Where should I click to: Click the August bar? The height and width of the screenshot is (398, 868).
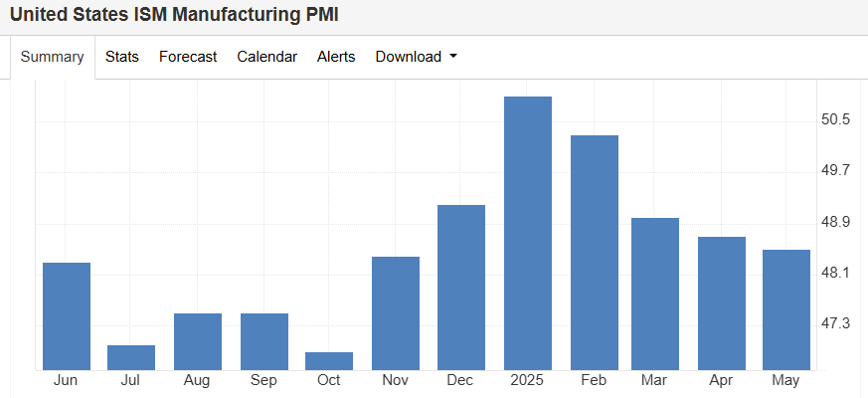tap(198, 341)
